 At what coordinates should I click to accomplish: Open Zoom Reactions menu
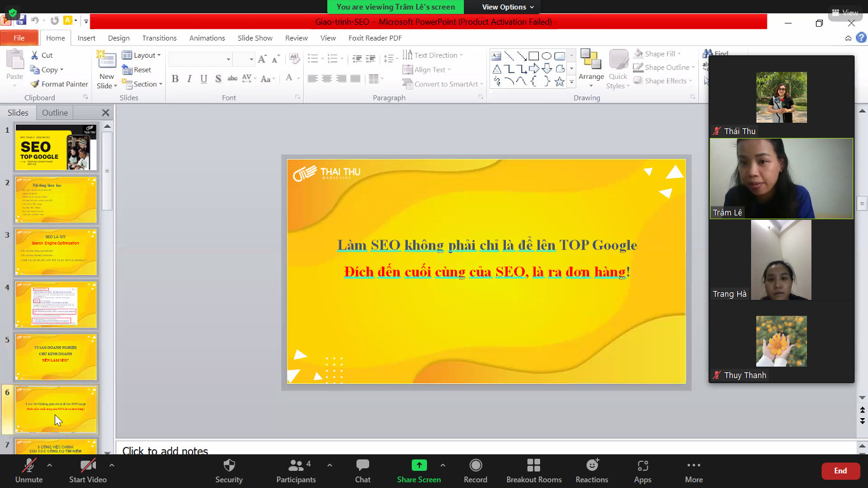[x=592, y=471]
